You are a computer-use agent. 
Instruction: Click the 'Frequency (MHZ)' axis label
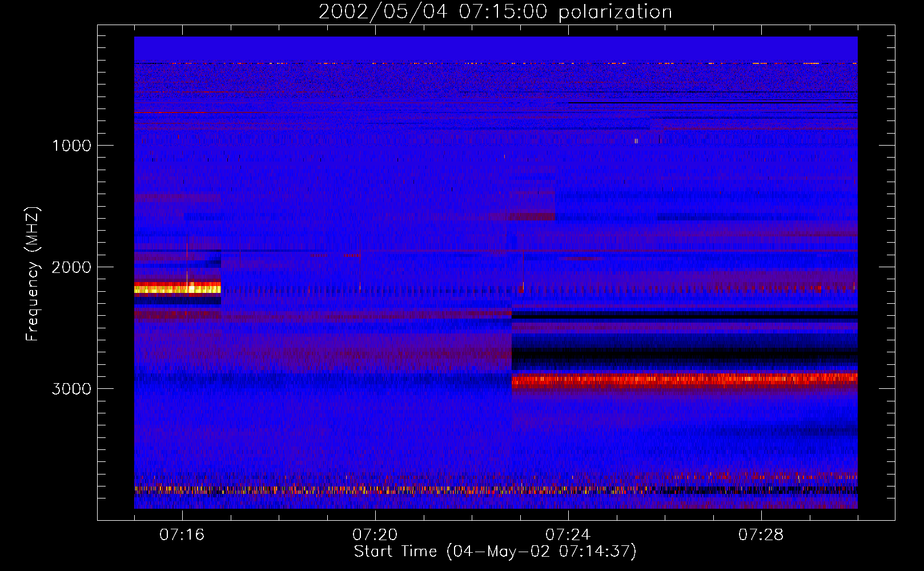pos(33,274)
